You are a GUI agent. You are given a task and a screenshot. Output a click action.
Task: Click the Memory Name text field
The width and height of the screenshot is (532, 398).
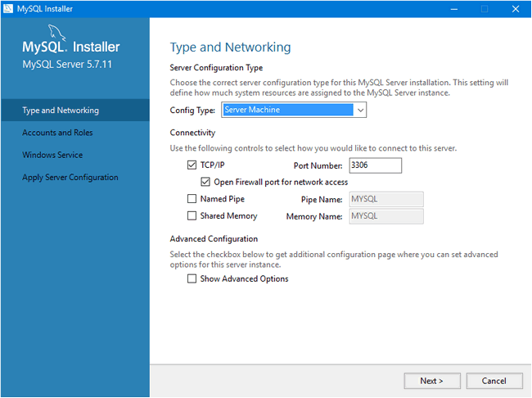pos(385,216)
